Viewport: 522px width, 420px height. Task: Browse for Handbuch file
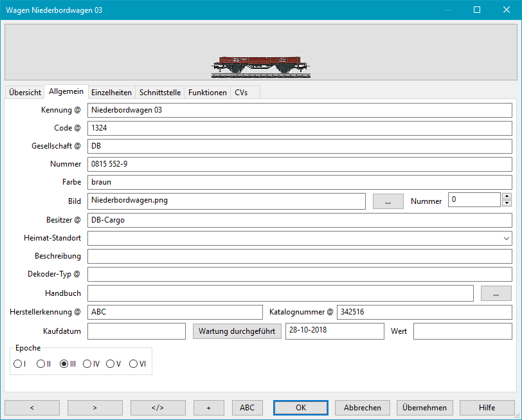coord(496,293)
